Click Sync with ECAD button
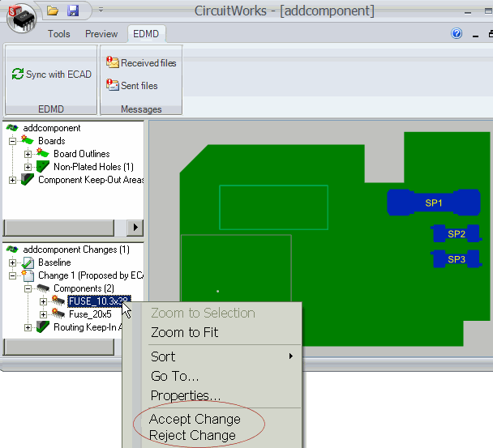493x448 pixels. point(52,75)
